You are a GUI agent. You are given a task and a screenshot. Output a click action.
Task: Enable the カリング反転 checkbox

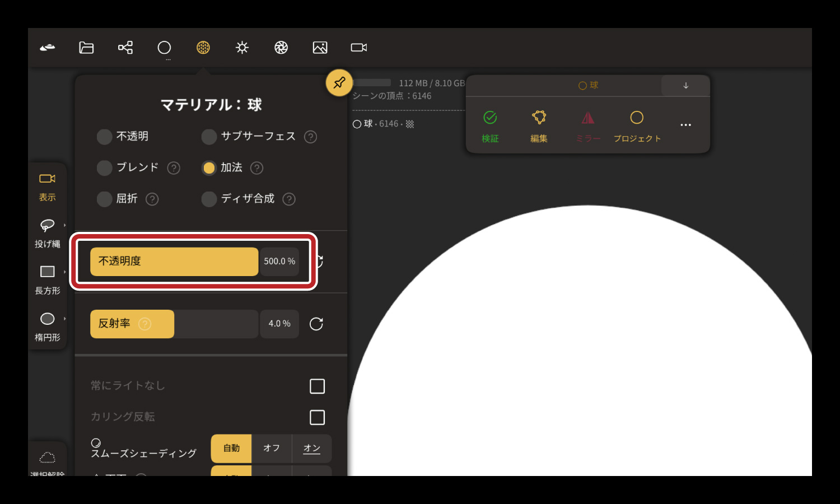(317, 417)
